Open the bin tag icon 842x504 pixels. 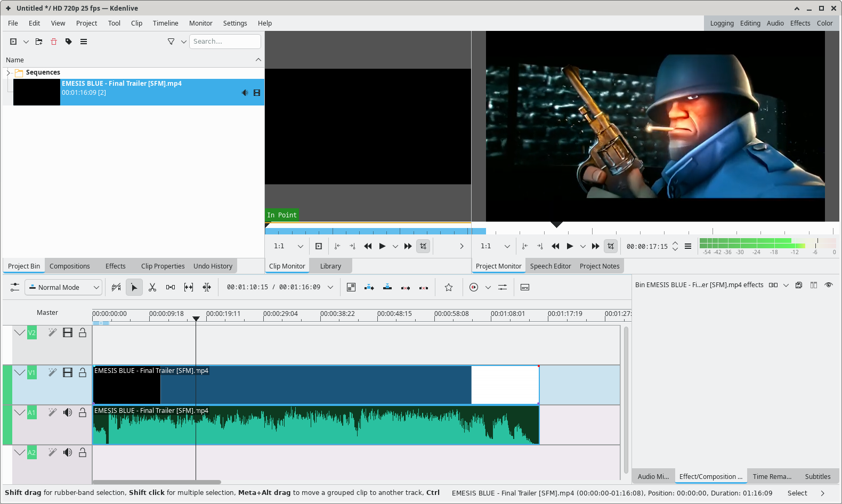coord(69,42)
